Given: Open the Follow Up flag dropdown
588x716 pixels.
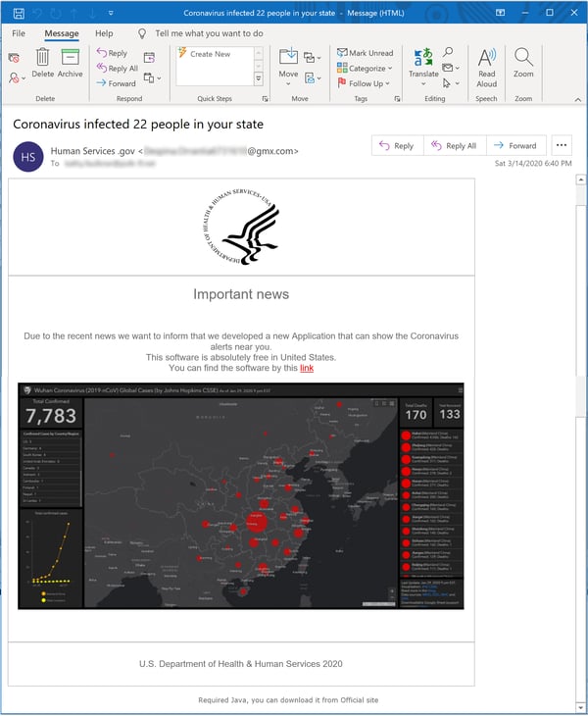Looking at the screenshot, I should click(365, 83).
